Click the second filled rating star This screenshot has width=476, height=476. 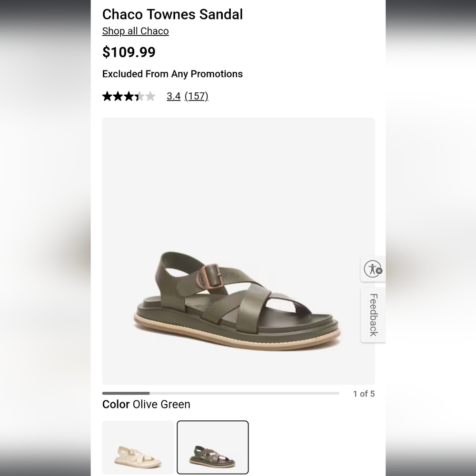click(117, 96)
